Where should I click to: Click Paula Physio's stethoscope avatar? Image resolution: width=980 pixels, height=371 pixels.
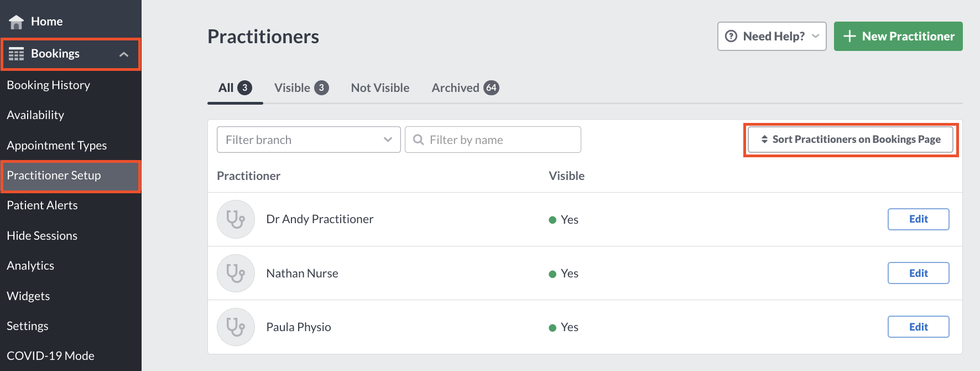click(x=236, y=327)
